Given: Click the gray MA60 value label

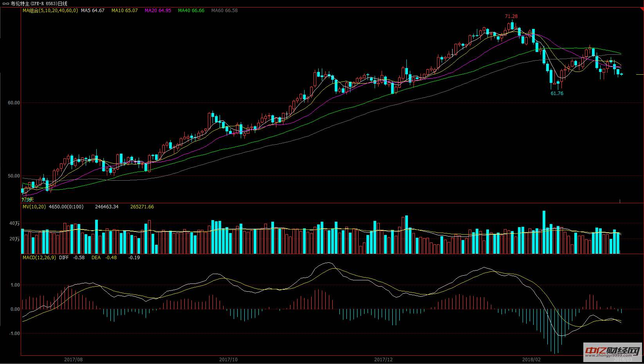Looking at the screenshot, I should [x=224, y=11].
